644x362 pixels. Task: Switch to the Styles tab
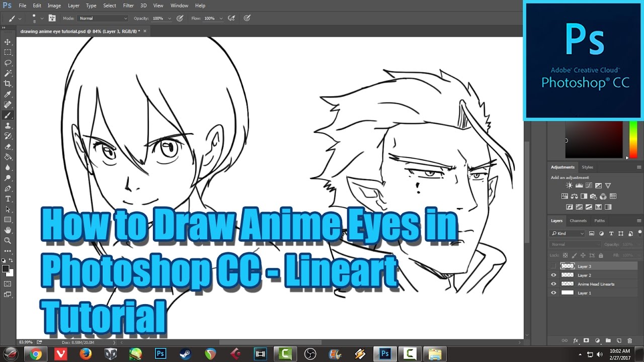588,167
